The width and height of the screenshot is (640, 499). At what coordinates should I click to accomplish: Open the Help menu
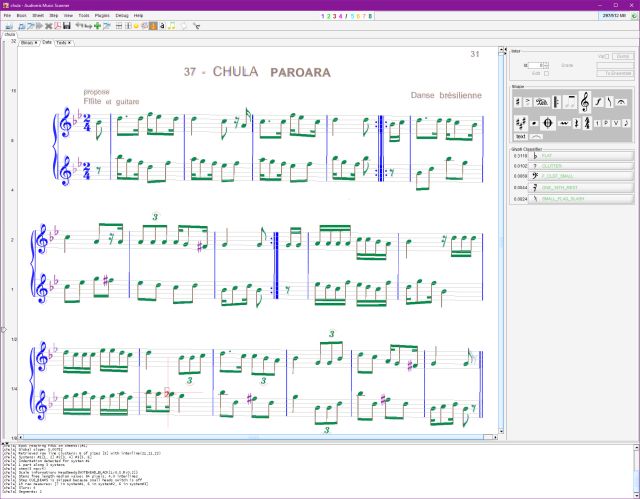(x=138, y=16)
